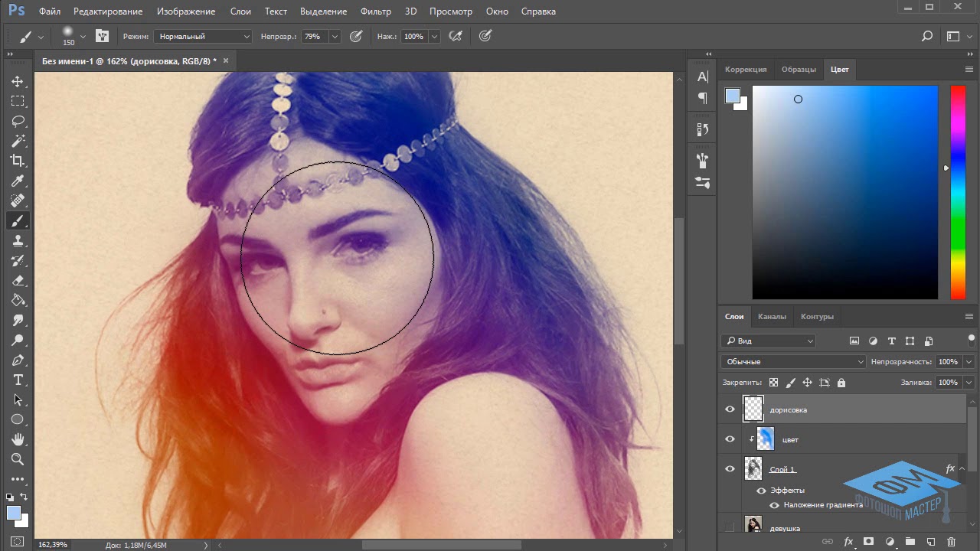Open layer Непрозрачность dropdown arrow
Screen dimensions: 980x551
click(969, 362)
